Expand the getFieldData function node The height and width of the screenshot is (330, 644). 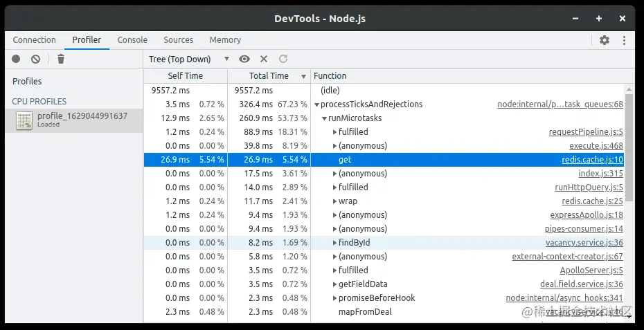(x=334, y=284)
